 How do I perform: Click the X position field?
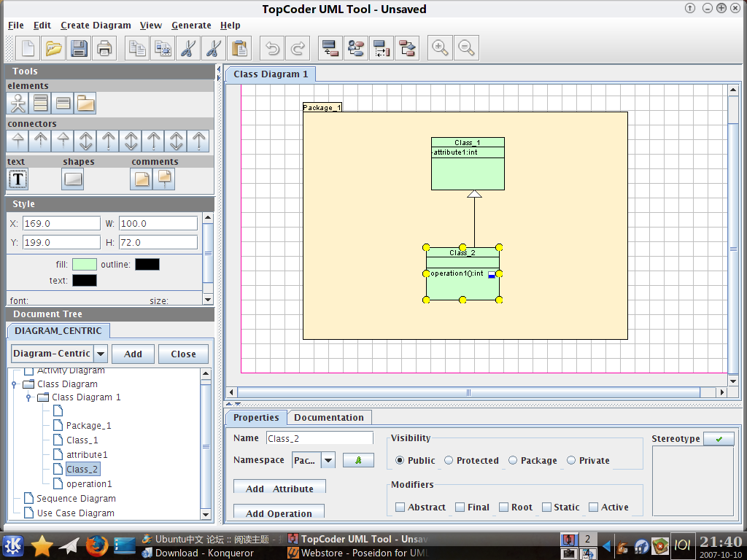pyautogui.click(x=61, y=223)
